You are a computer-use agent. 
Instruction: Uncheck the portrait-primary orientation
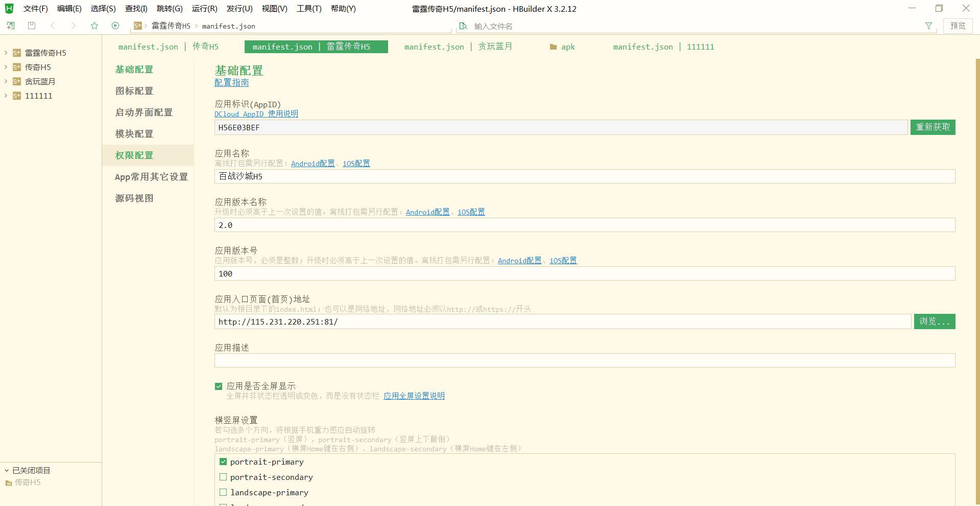point(223,462)
